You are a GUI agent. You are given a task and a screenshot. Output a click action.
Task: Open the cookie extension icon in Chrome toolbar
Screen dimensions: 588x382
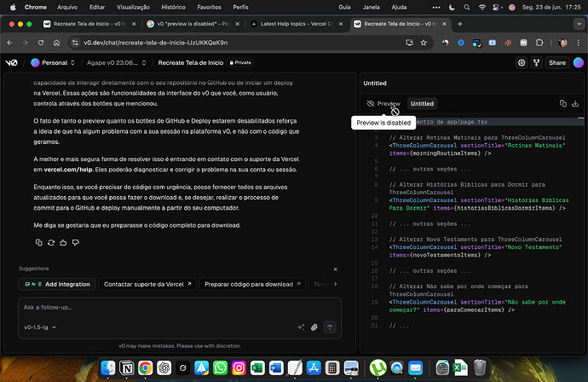[x=508, y=43]
